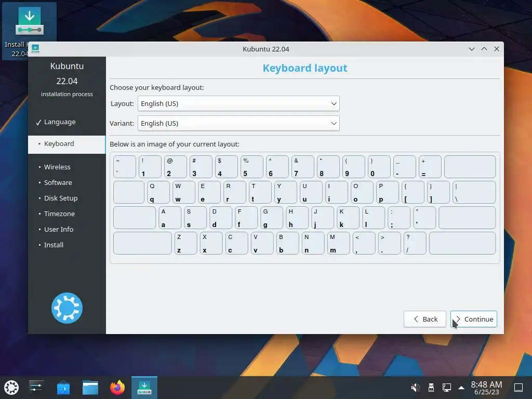
Task: Click the 5 key in layout preview
Action: click(x=252, y=167)
